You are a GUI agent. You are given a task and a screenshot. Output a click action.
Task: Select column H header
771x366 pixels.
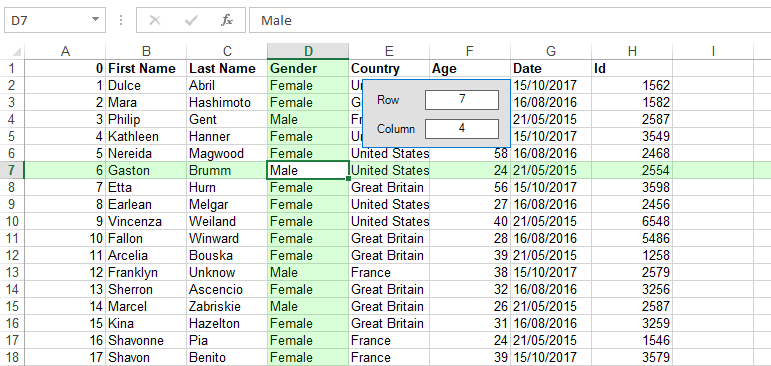(632, 51)
